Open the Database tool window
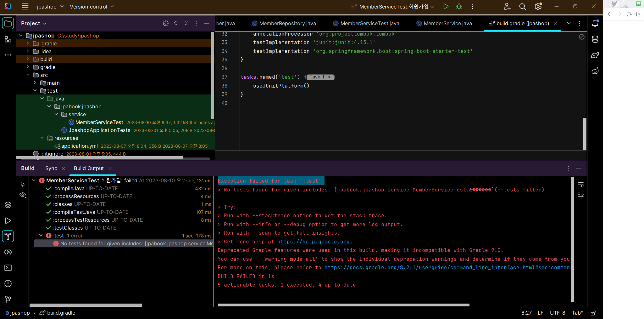The width and height of the screenshot is (644, 319). pos(595,39)
